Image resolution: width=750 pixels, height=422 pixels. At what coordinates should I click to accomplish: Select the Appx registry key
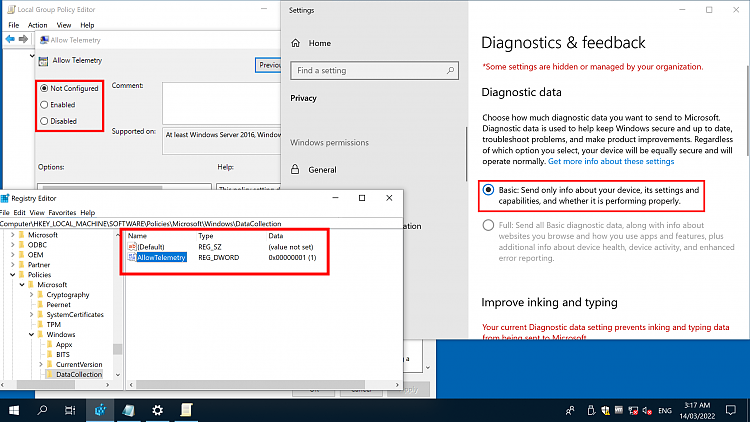point(64,344)
